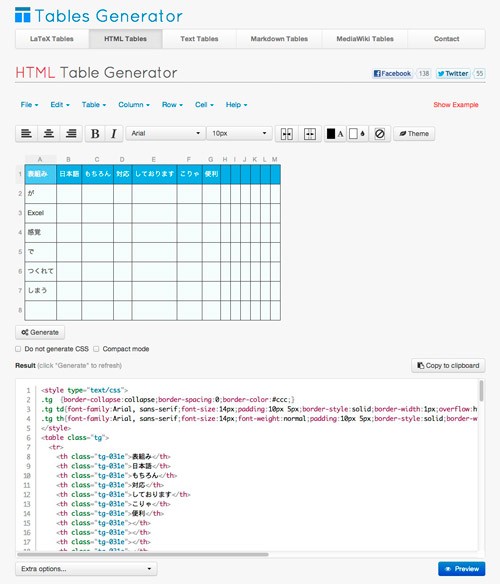Image resolution: width=500 pixels, height=584 pixels.
Task: Switch to the HTML Tables tab
Action: (x=126, y=39)
